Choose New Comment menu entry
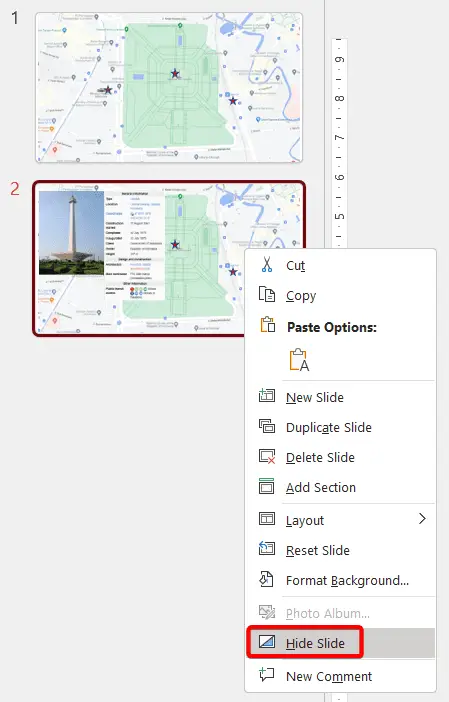This screenshot has height=702, width=449. [340, 676]
